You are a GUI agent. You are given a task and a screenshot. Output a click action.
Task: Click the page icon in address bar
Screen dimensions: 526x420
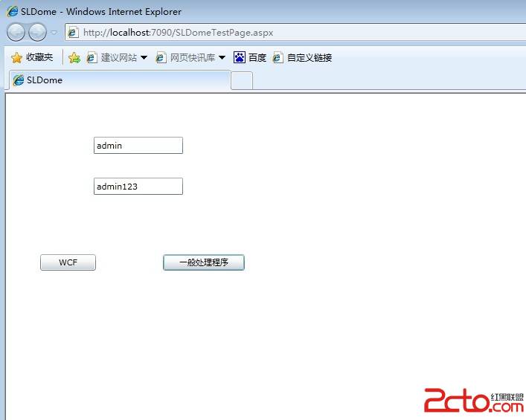(73, 33)
